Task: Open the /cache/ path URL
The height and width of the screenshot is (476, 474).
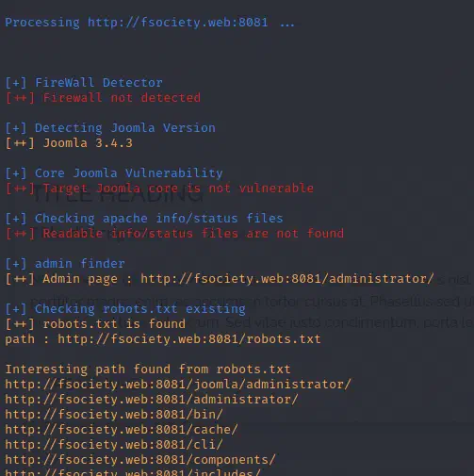Action: pyautogui.click(x=122, y=430)
